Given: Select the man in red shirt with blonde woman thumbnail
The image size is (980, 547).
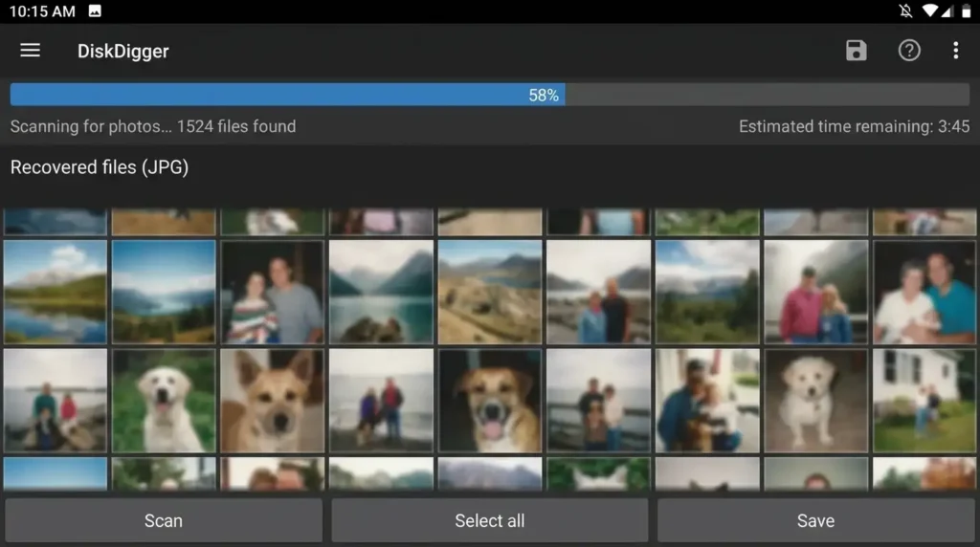Looking at the screenshot, I should [815, 292].
